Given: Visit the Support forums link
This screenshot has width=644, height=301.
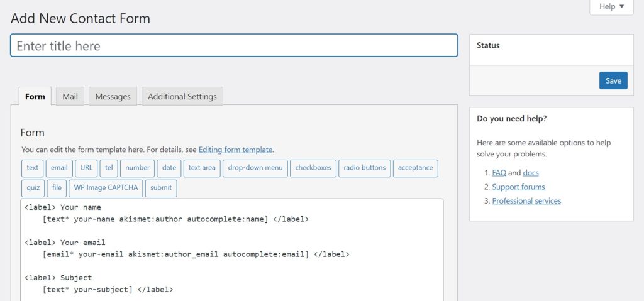Looking at the screenshot, I should (518, 187).
